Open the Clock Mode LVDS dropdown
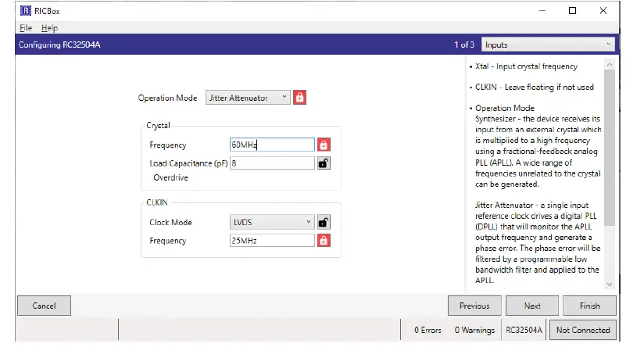Image resolution: width=644 pixels, height=347 pixels. [272, 222]
